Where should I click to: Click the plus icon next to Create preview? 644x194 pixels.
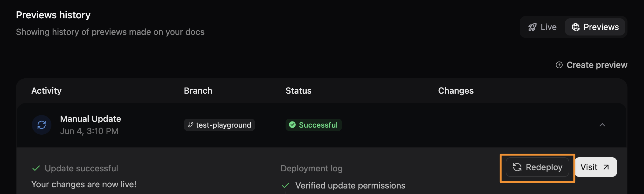pyautogui.click(x=560, y=65)
